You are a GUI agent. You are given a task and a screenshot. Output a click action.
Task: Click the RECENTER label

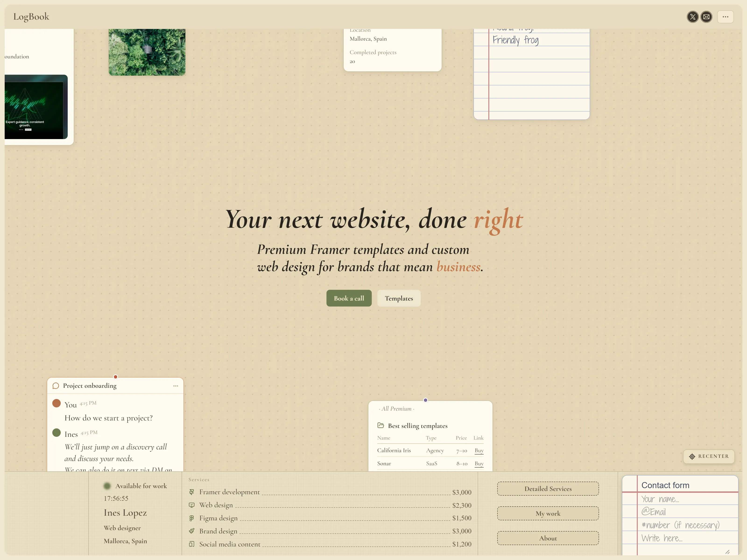(713, 456)
